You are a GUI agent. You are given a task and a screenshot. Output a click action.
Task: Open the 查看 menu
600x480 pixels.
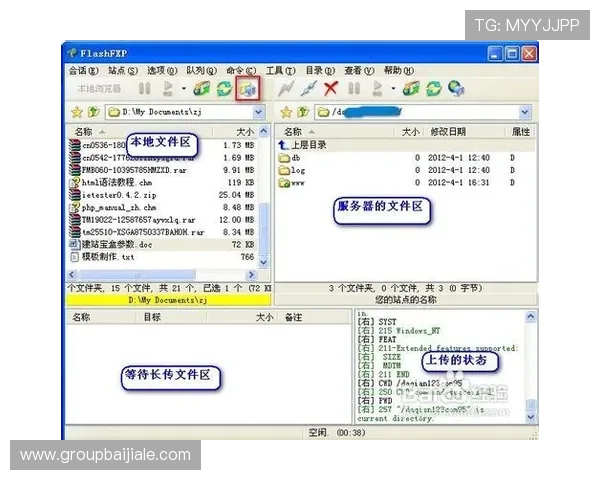click(359, 70)
